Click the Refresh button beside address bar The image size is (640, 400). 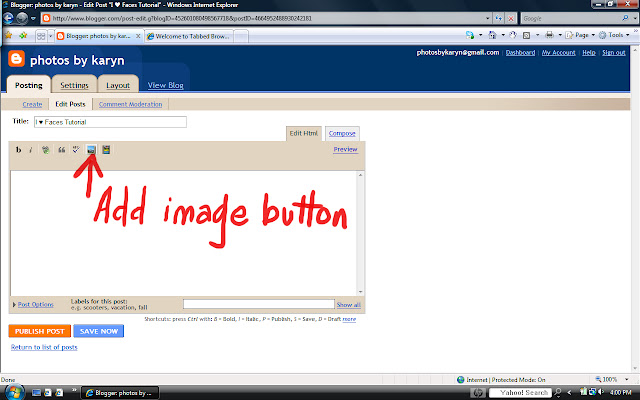(x=498, y=18)
